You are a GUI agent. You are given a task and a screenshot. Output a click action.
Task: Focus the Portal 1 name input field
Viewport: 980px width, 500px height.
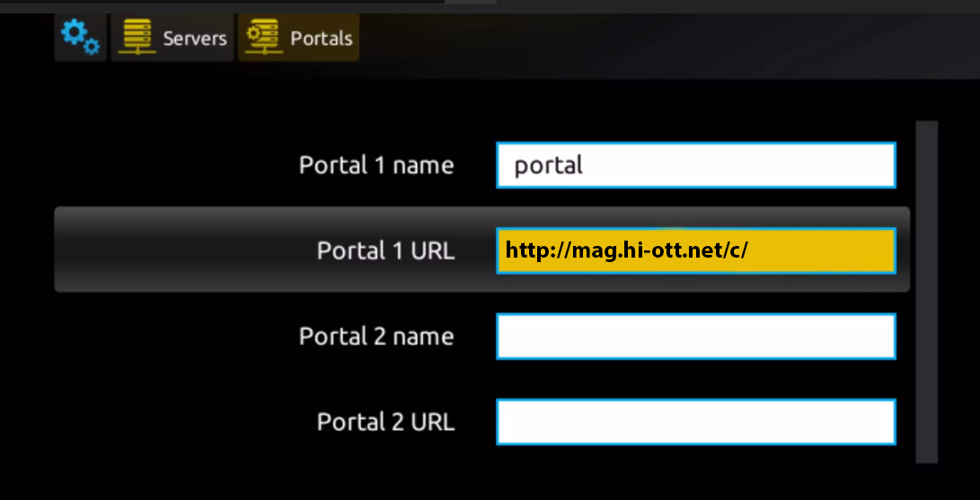(696, 165)
